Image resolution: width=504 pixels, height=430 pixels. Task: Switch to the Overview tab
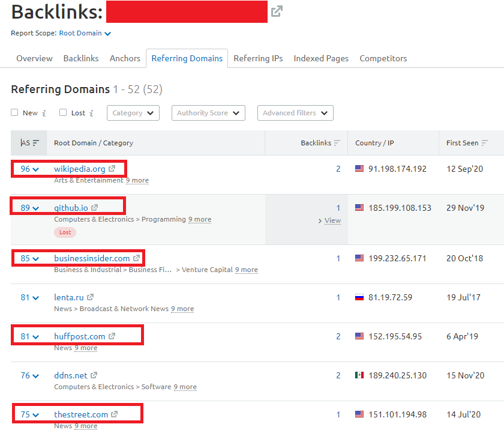point(34,58)
